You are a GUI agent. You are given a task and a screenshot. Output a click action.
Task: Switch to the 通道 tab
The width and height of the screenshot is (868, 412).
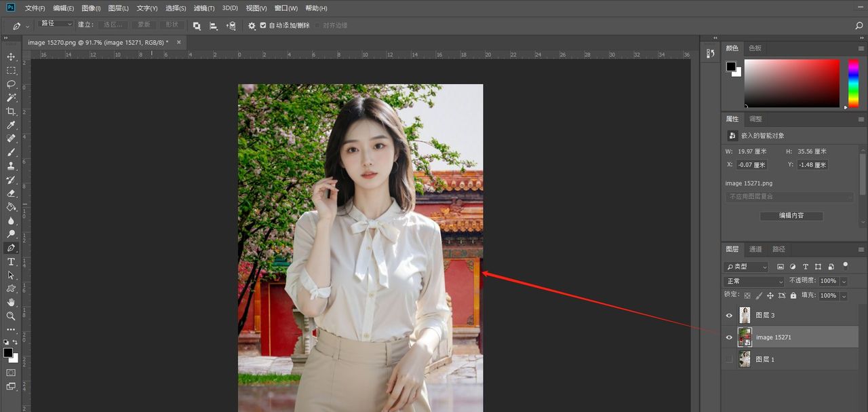point(755,249)
